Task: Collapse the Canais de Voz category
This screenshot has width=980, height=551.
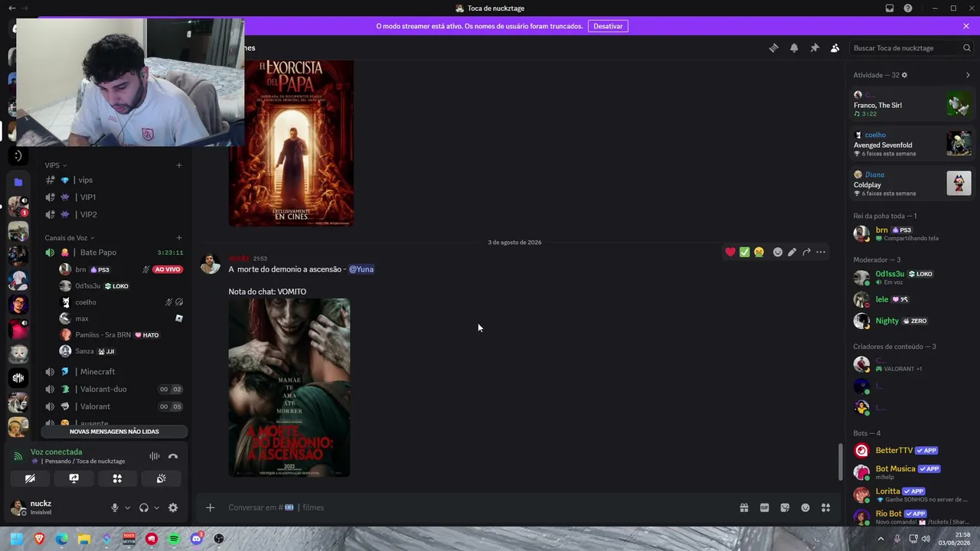Action: pyautogui.click(x=70, y=238)
